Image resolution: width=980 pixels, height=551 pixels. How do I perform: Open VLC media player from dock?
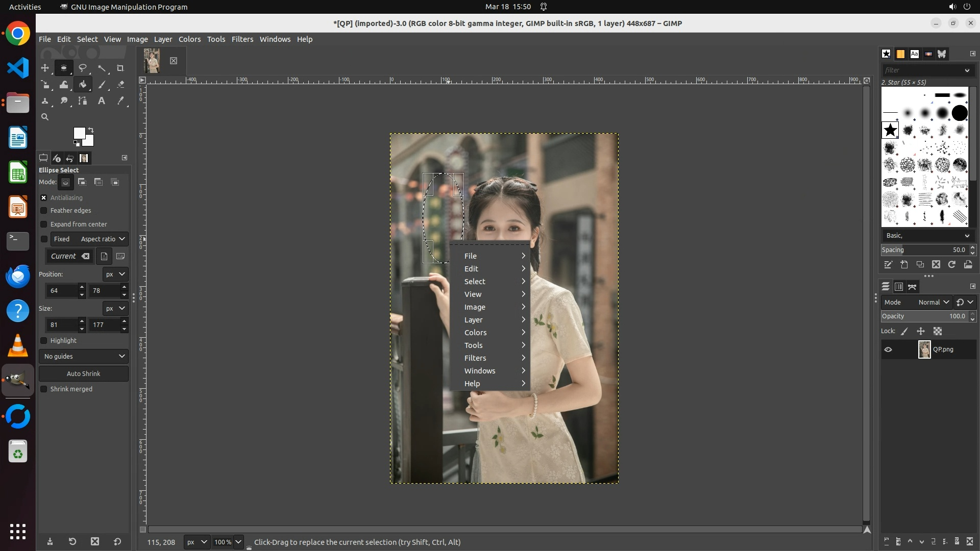click(x=18, y=346)
